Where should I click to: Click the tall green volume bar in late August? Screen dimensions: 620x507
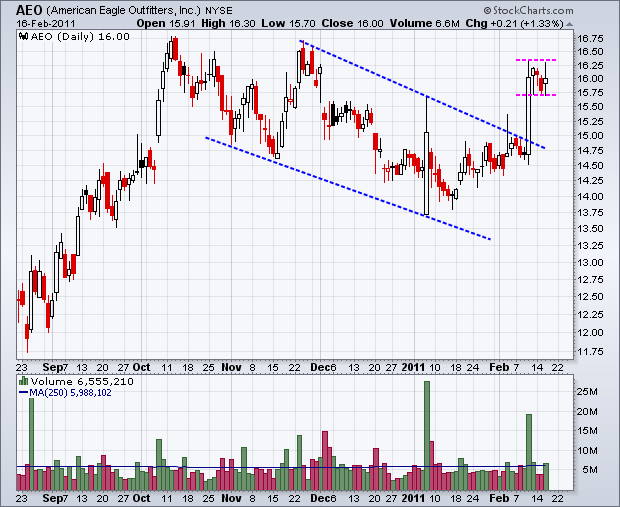(32, 444)
